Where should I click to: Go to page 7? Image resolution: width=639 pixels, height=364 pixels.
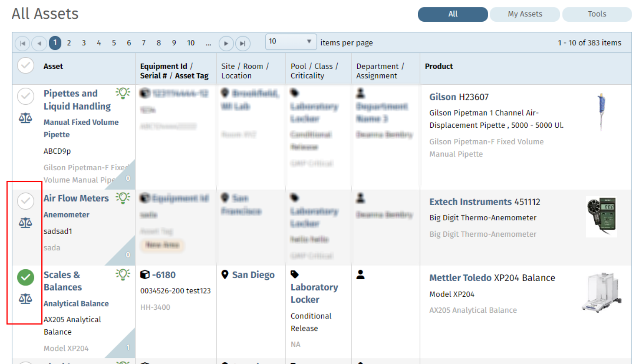point(143,43)
